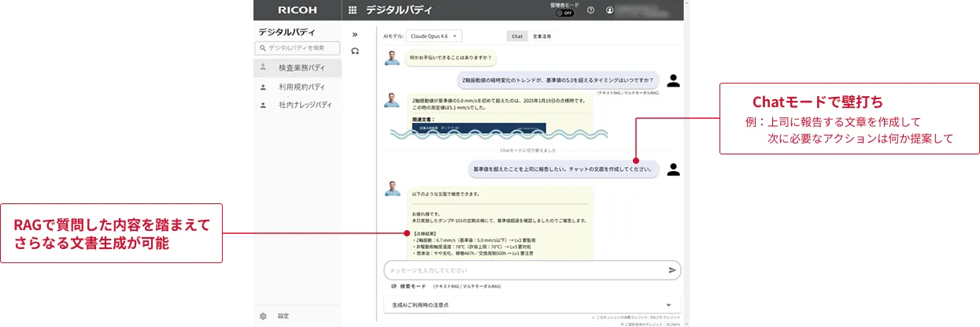Click the 【点検結果】 heading in the reply

pos(423,234)
